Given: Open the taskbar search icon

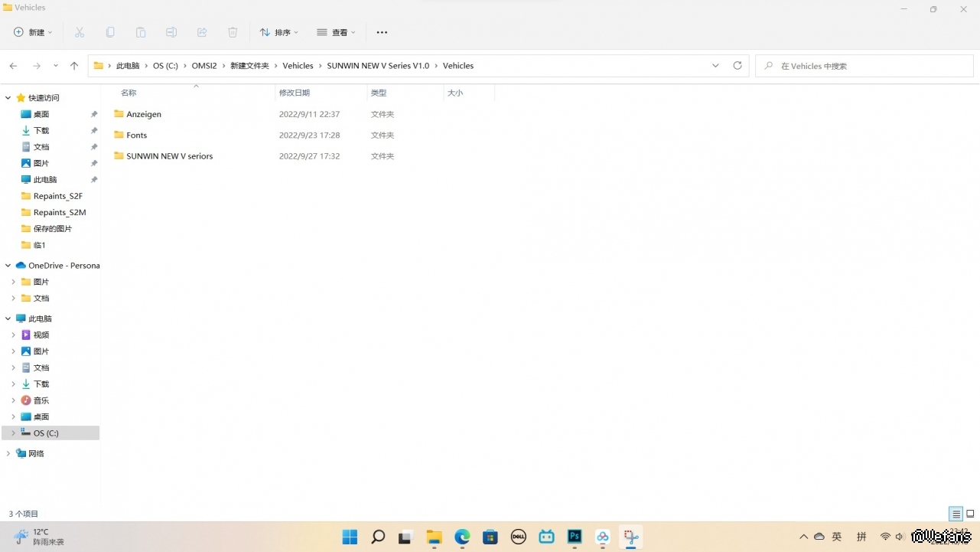Looking at the screenshot, I should coord(378,537).
